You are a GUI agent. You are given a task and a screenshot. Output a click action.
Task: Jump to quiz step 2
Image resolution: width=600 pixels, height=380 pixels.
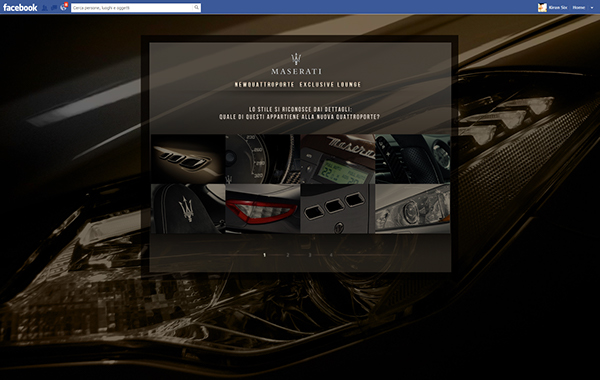pos(288,255)
